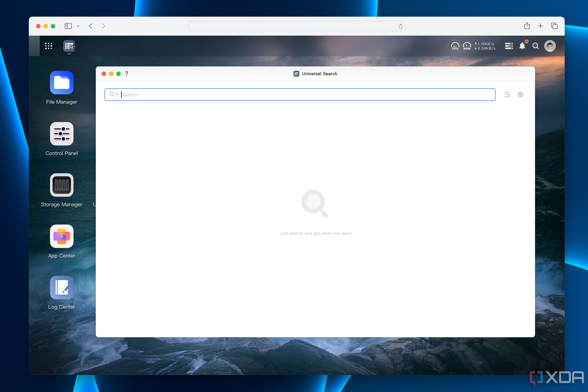Open the user avatar menu
The image size is (588, 392).
[550, 46]
